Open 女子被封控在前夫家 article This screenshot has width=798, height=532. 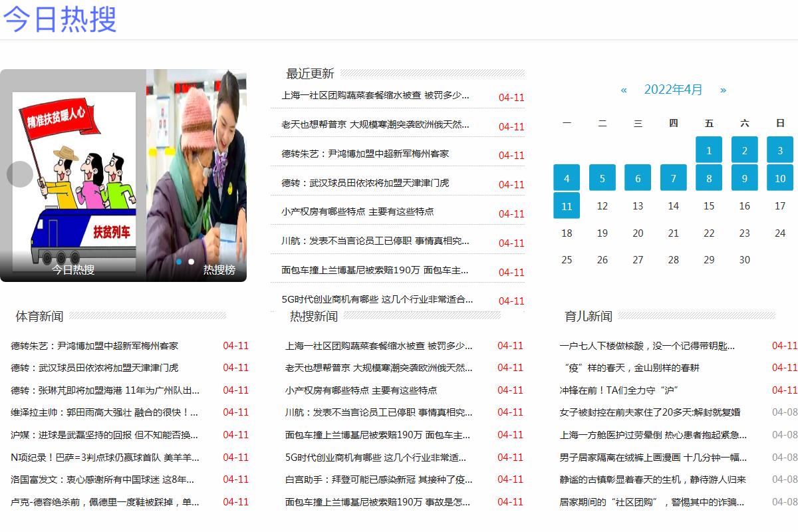click(650, 412)
